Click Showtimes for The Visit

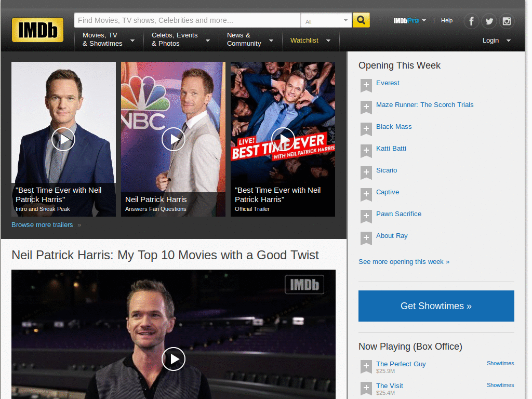click(x=500, y=385)
